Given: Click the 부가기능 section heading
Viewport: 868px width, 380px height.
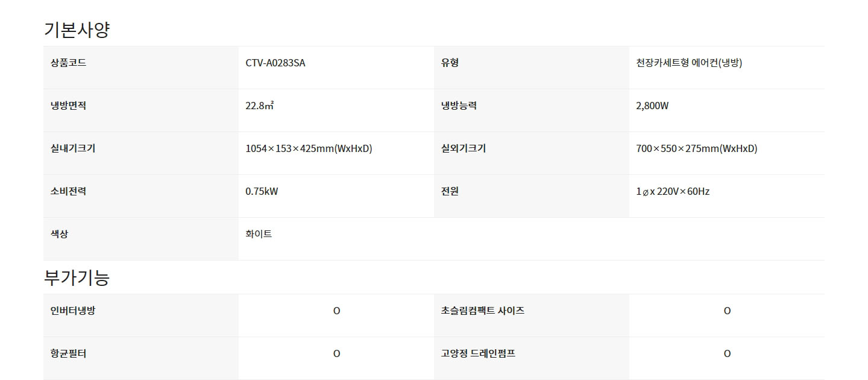Looking at the screenshot, I should (77, 277).
